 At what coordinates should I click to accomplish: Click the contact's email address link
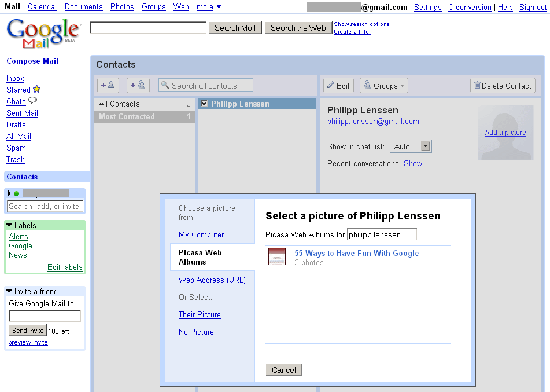pyautogui.click(x=373, y=121)
